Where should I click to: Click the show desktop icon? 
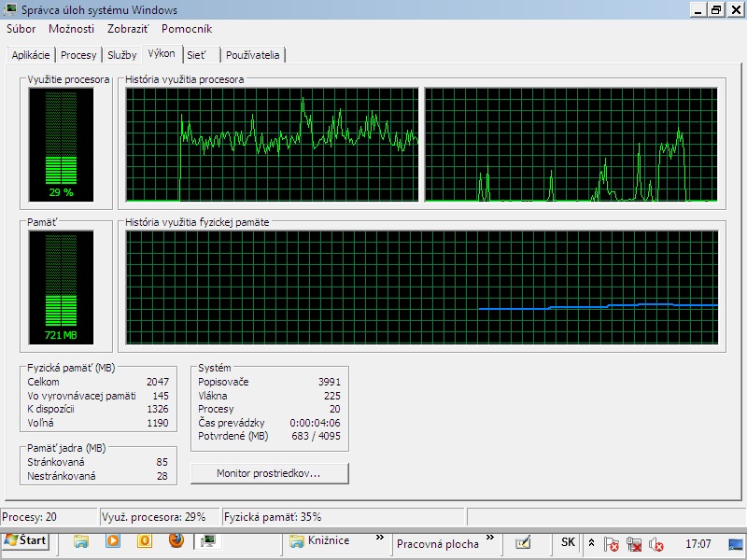coord(736,544)
